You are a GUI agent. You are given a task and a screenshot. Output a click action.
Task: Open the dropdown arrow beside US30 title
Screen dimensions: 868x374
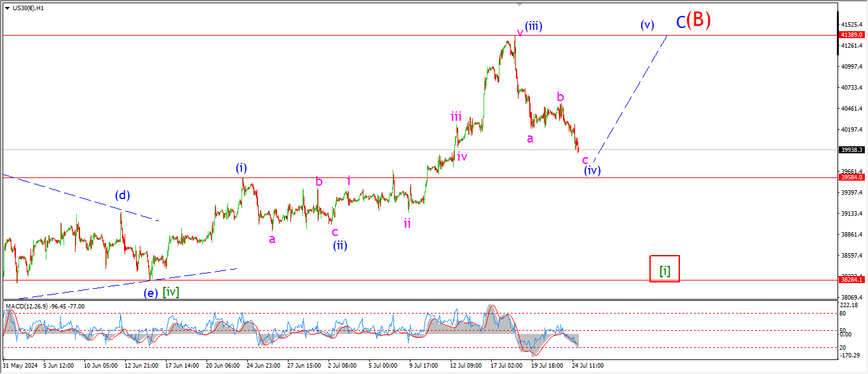point(7,8)
